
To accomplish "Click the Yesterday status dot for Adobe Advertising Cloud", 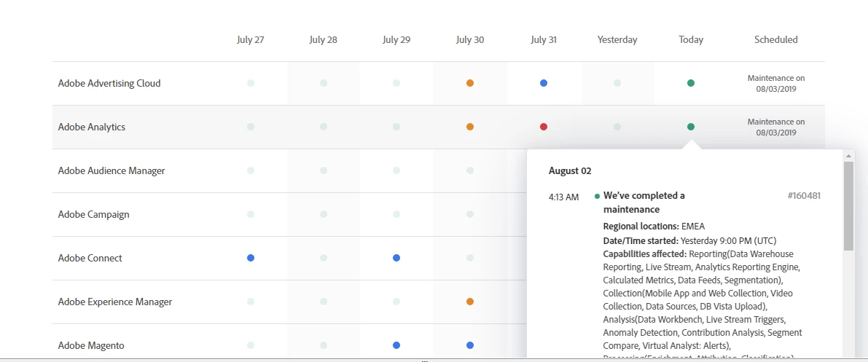I will pyautogui.click(x=617, y=83).
